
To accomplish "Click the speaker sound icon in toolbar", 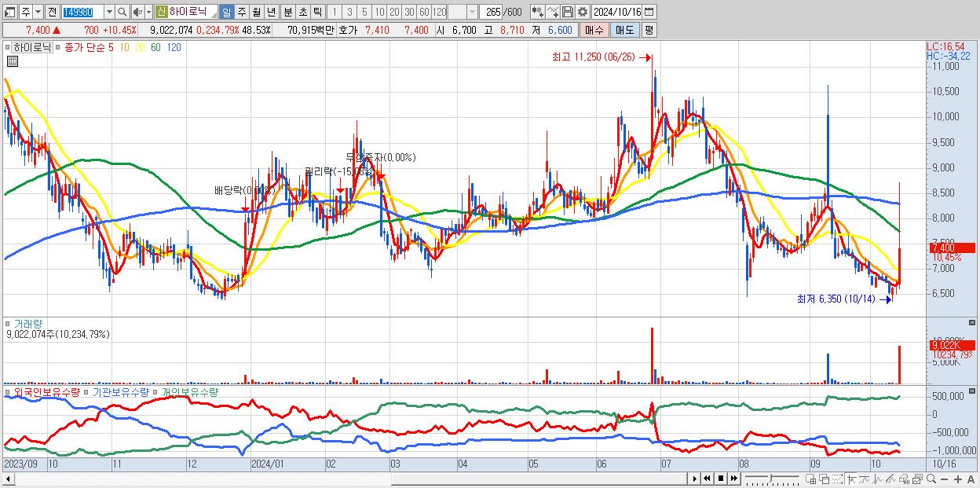I will click(x=137, y=12).
